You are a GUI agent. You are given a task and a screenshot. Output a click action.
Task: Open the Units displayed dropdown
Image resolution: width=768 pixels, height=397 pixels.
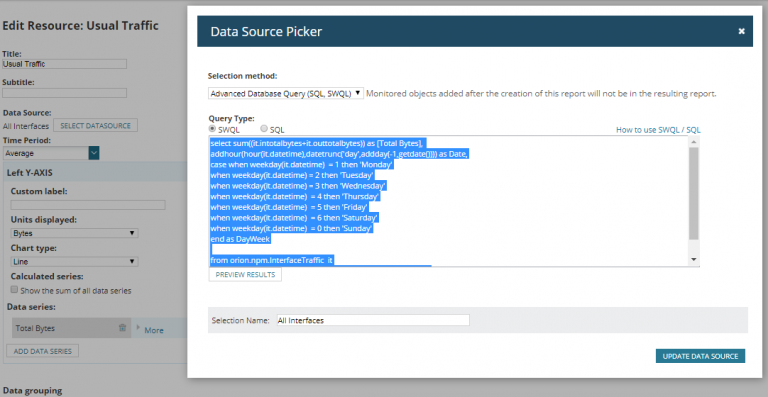[74, 234]
